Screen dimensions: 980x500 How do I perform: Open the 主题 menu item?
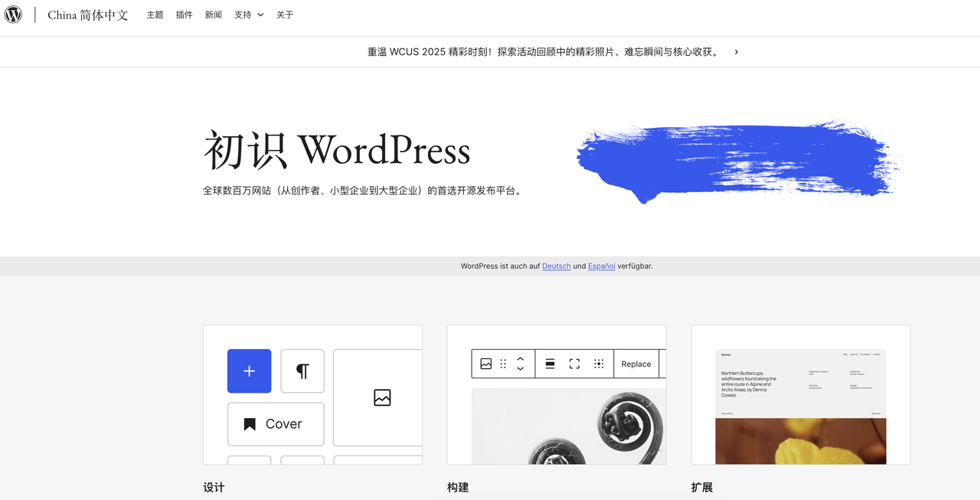click(155, 15)
